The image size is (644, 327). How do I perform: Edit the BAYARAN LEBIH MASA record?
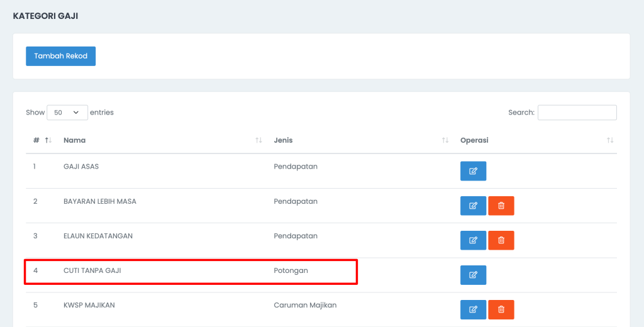pyautogui.click(x=473, y=206)
